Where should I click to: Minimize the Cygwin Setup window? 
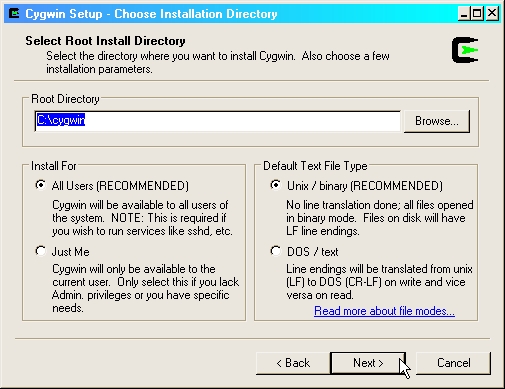pos(463,14)
